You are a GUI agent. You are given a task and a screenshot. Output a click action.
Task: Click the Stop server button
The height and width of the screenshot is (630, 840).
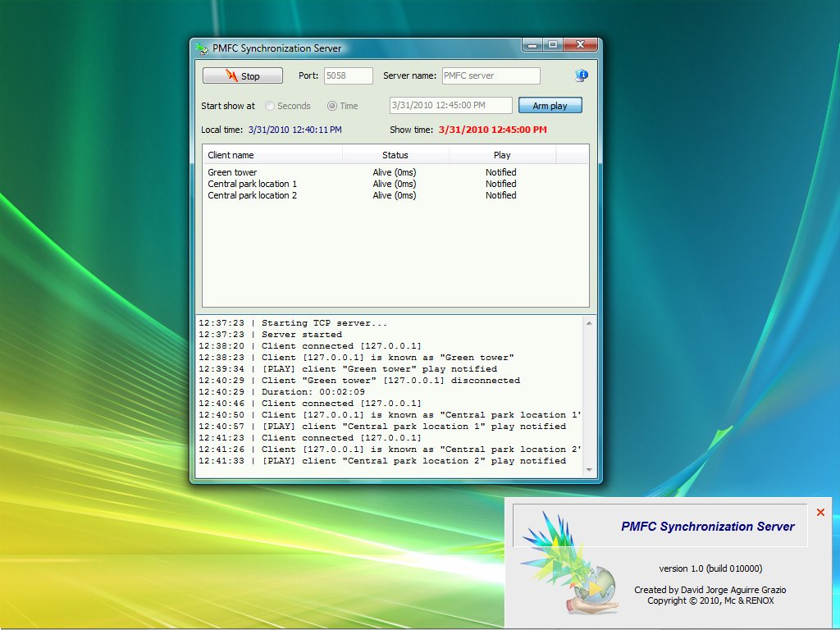click(243, 75)
